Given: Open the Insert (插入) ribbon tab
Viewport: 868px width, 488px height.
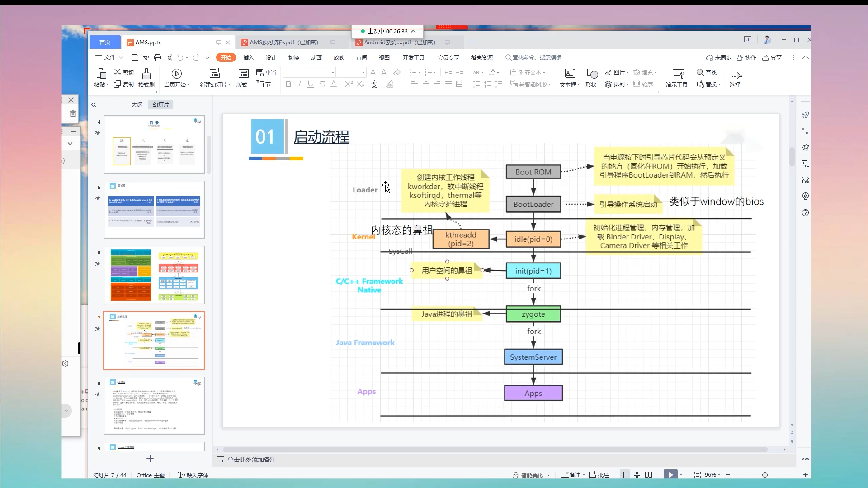Looking at the screenshot, I should pos(248,57).
